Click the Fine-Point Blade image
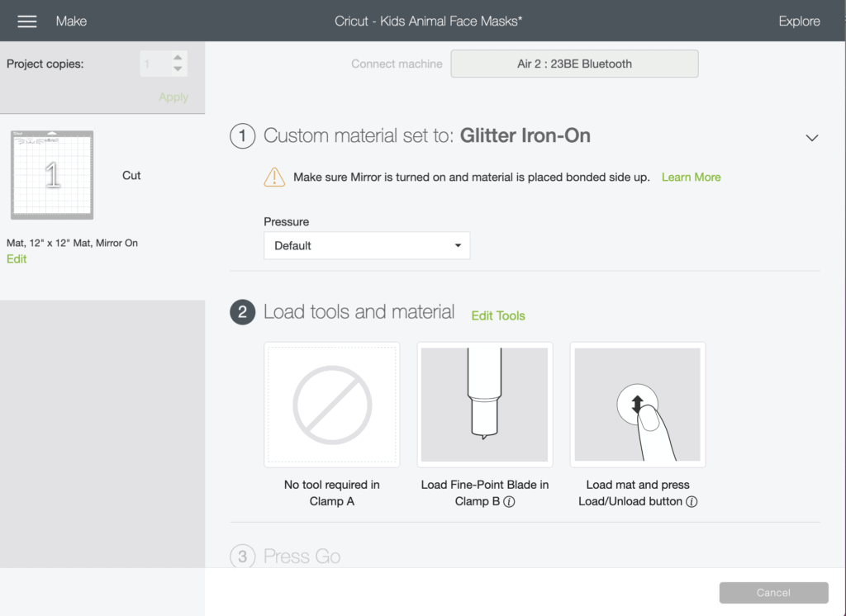Screen dimensions: 846x616 tap(484, 405)
